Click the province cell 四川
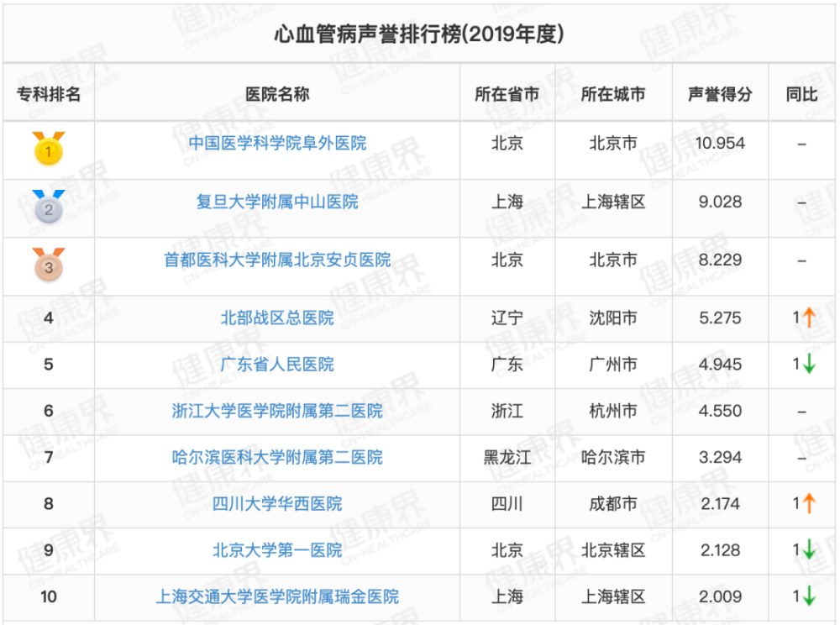This screenshot has width=840, height=625. (x=507, y=503)
